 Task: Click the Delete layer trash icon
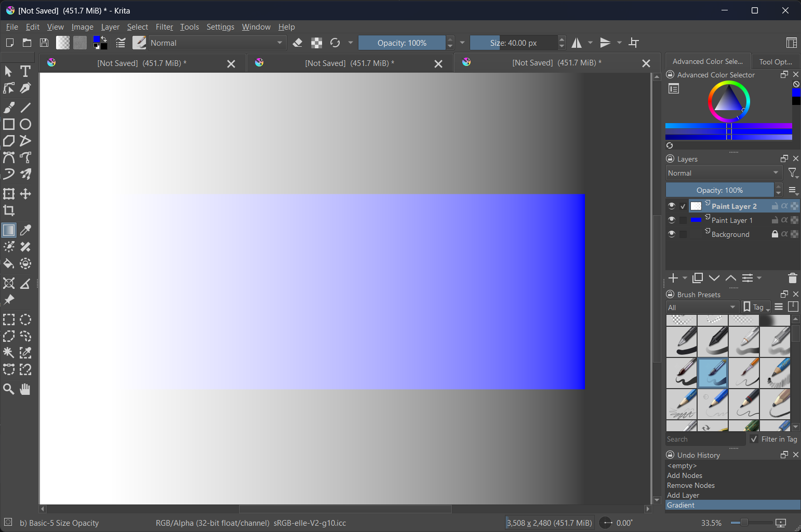792,278
